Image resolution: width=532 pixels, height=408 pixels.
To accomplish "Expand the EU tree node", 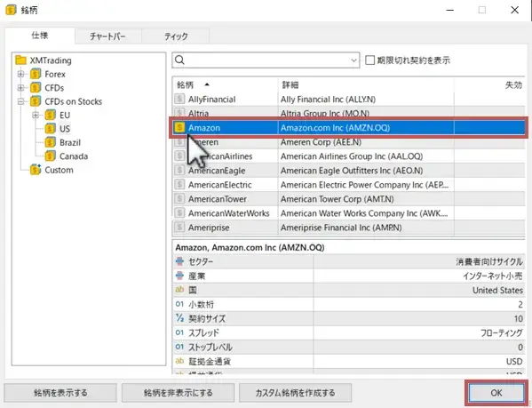I will (36, 115).
